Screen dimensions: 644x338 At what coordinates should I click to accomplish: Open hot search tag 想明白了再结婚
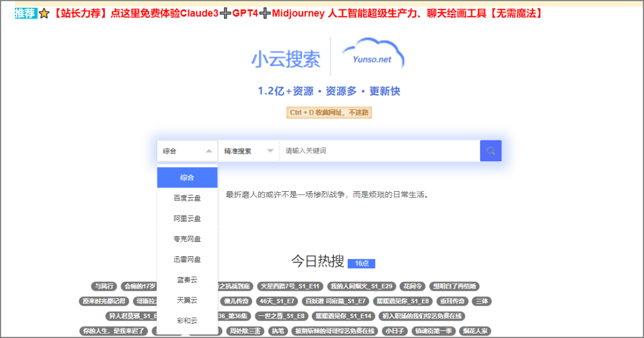coord(454,286)
